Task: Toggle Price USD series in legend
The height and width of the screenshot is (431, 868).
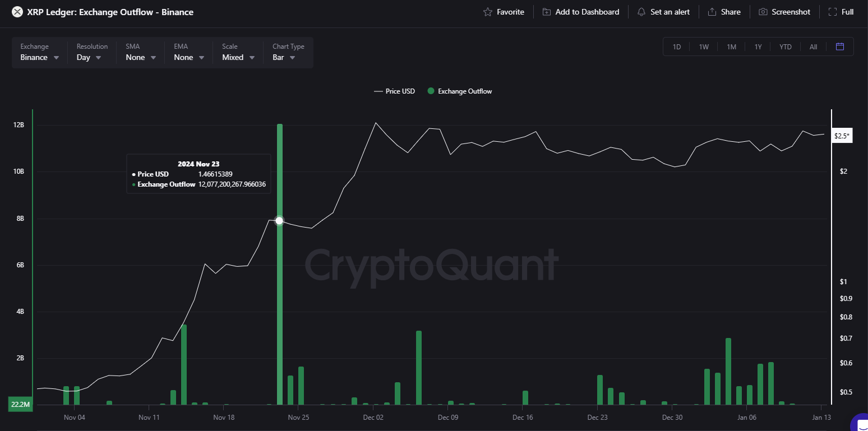Action: pos(395,91)
